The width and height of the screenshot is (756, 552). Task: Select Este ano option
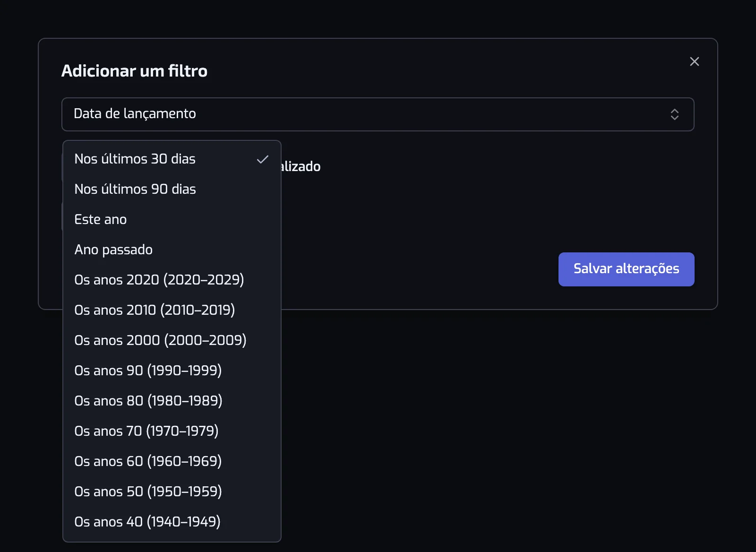(x=172, y=220)
